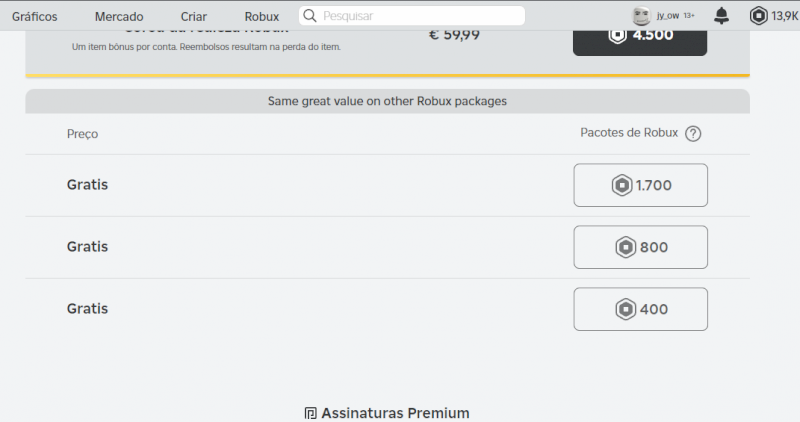Image resolution: width=800 pixels, height=422 pixels.
Task: Click the first Gratis price label
Action: pos(87,185)
